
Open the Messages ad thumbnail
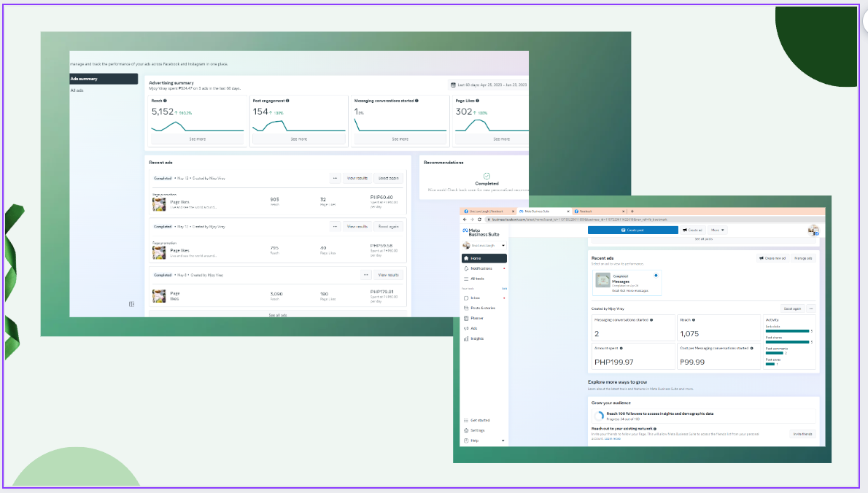point(602,280)
